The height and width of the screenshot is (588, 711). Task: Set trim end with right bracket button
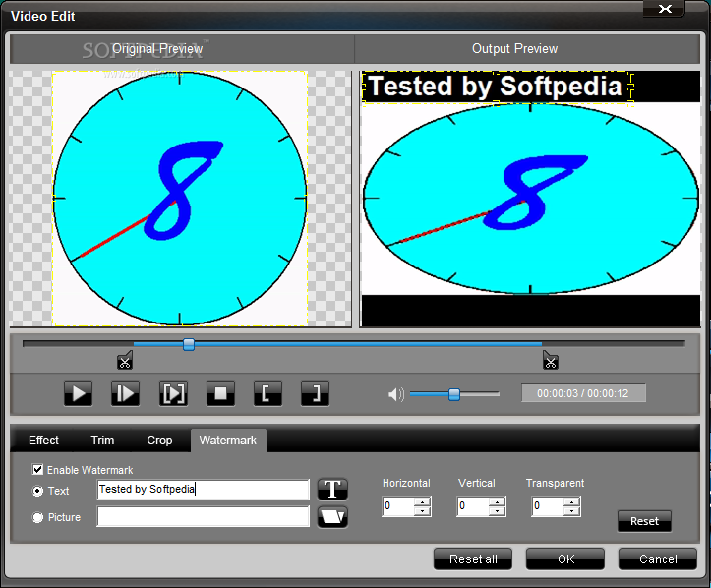pyautogui.click(x=315, y=393)
